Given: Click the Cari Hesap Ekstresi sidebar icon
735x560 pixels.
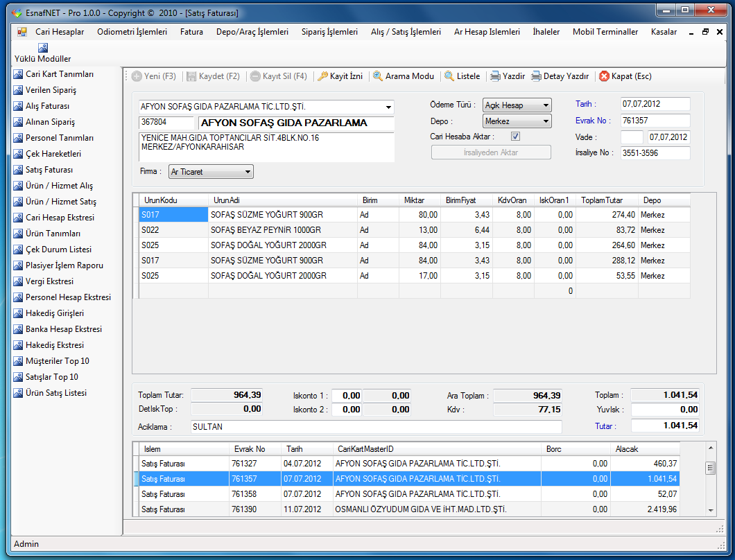Looking at the screenshot, I should point(18,218).
